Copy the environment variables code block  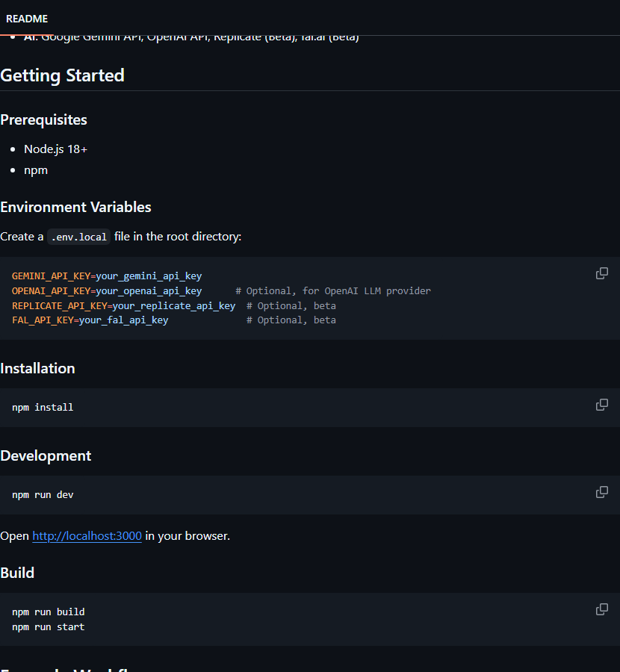coord(601,273)
